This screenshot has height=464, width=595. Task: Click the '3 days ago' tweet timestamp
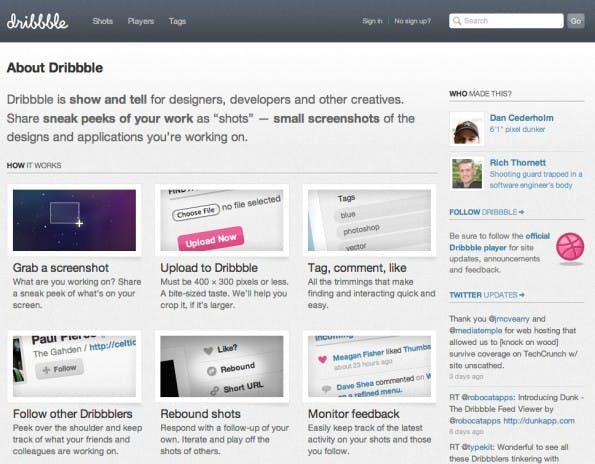click(466, 376)
